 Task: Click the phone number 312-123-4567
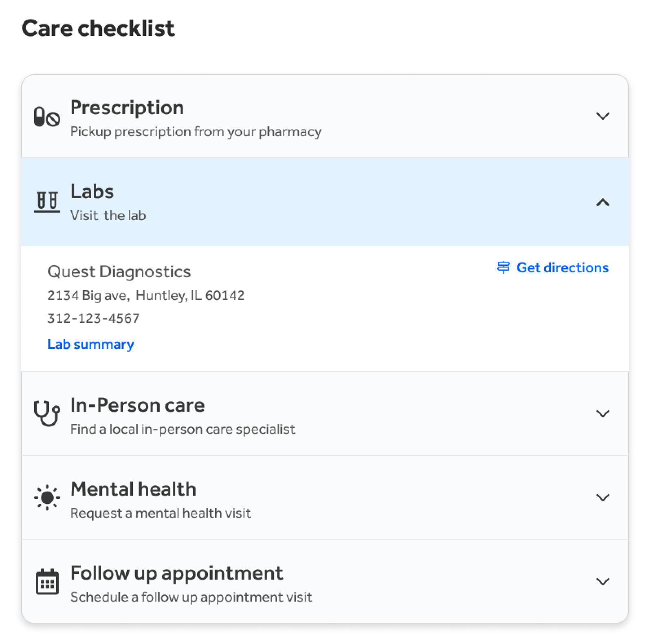coord(93,318)
